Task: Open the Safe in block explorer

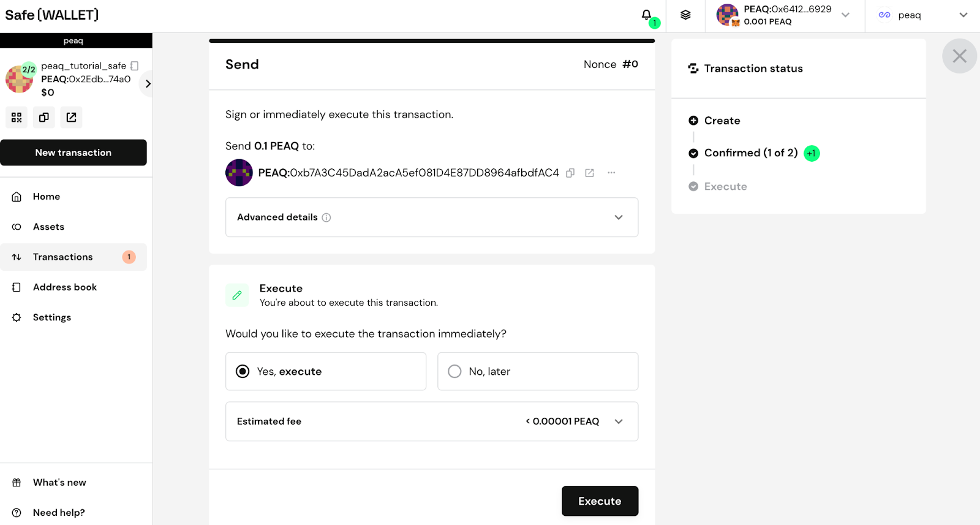Action: point(71,117)
